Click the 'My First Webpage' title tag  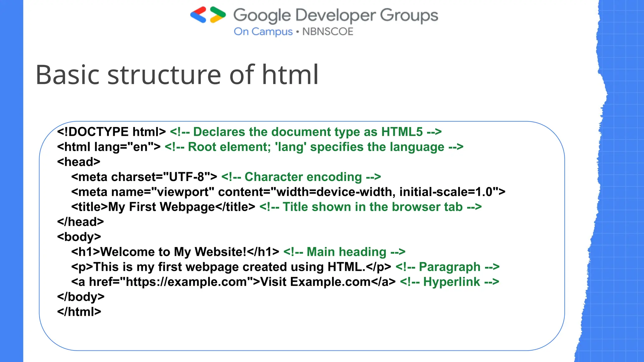pos(163,207)
